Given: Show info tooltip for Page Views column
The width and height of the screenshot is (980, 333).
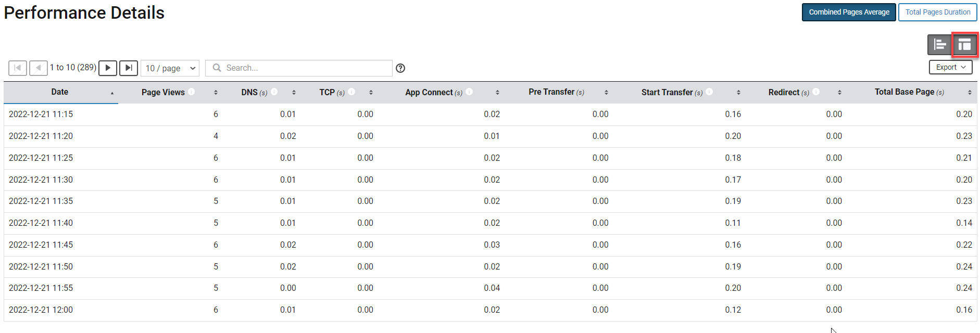Looking at the screenshot, I should point(192,92).
